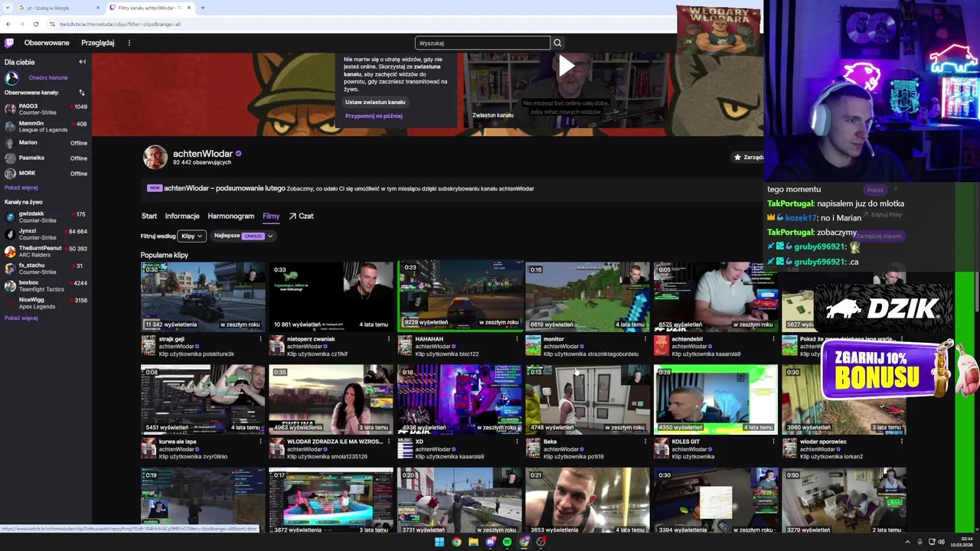Open the Twitch home logo
The image size is (980, 551).
9,43
